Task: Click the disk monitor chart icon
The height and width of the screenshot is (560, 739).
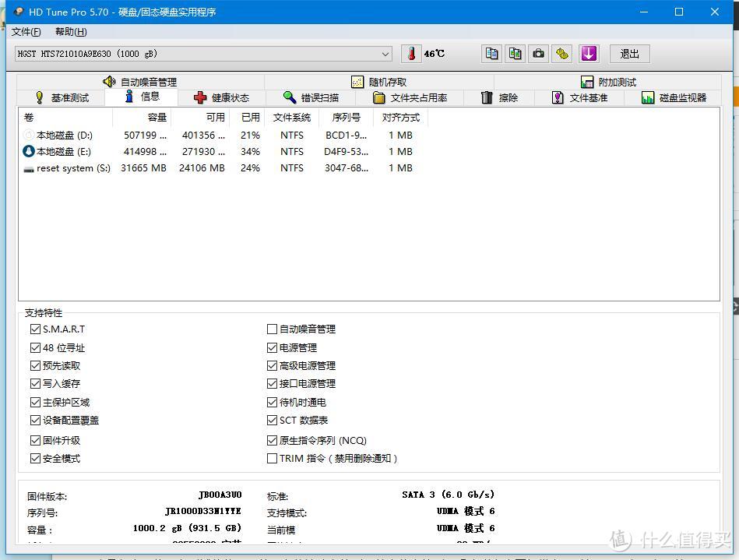Action: pyautogui.click(x=648, y=97)
